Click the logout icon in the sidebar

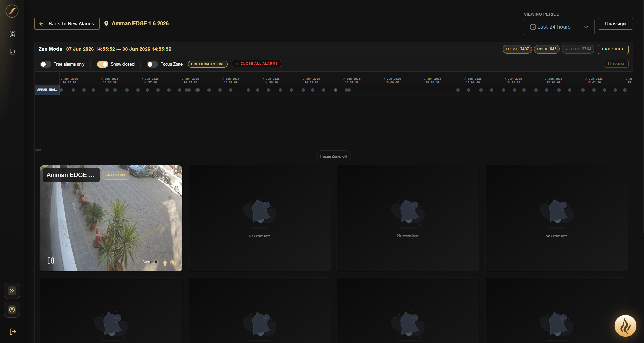pos(13,332)
